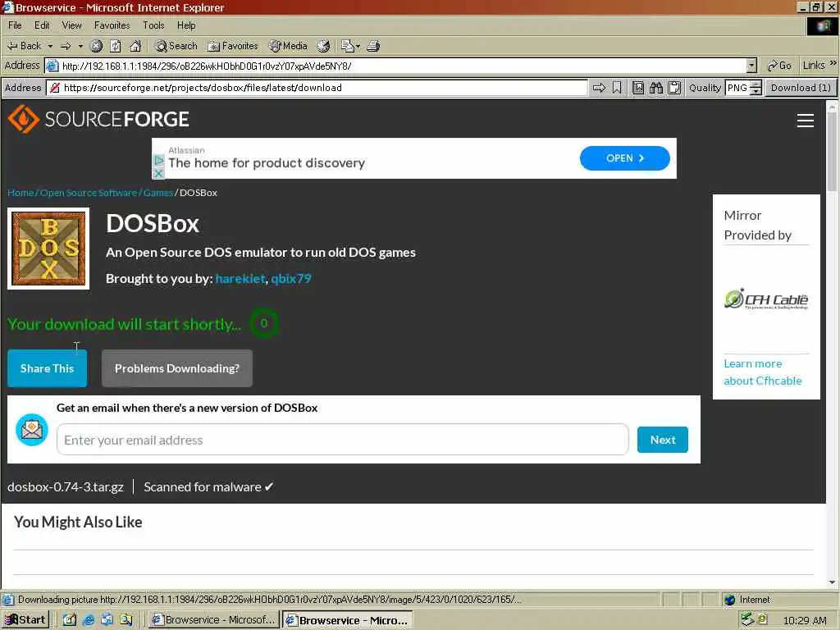840x630 pixels.
Task: Click the ad info triangle icon
Action: (x=158, y=160)
